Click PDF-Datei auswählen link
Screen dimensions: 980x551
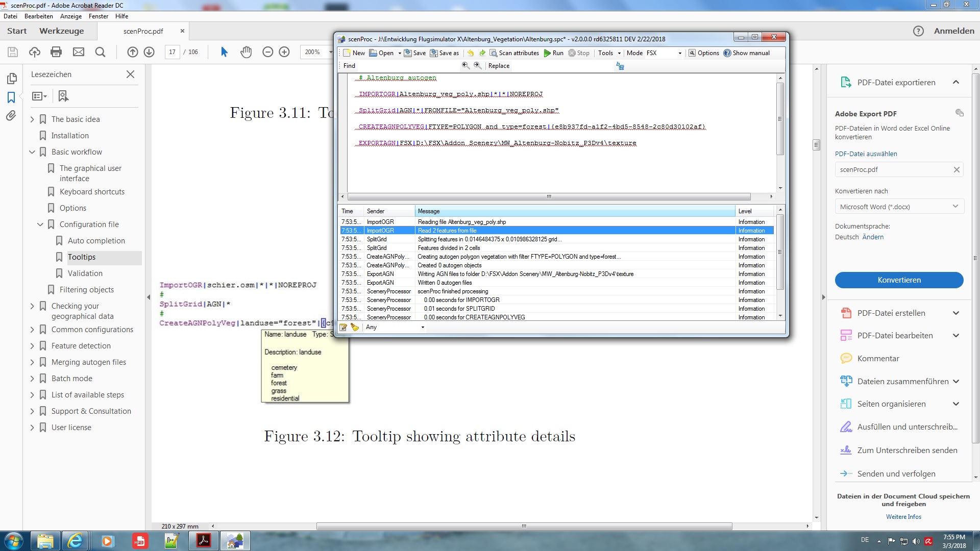[866, 154]
